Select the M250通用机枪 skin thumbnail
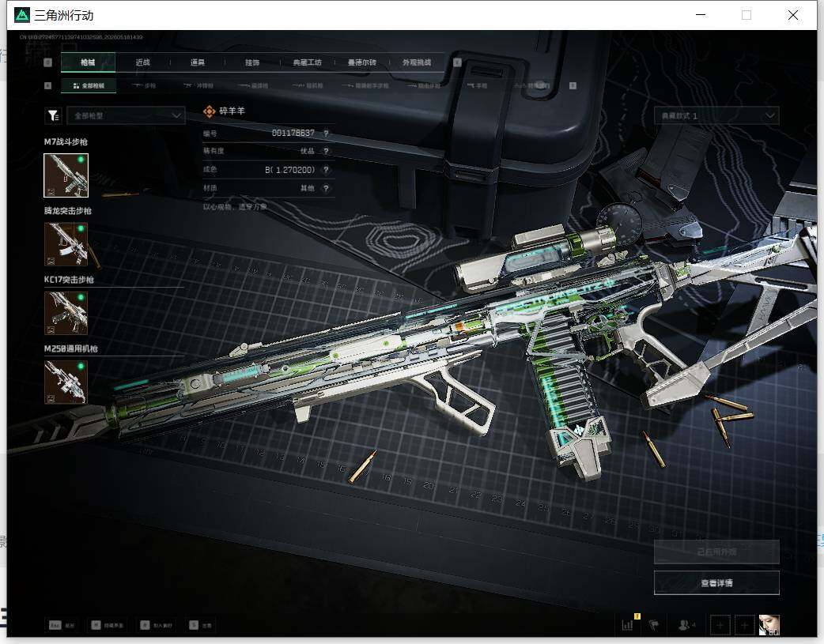Image resolution: width=824 pixels, height=644 pixels. pos(66,382)
